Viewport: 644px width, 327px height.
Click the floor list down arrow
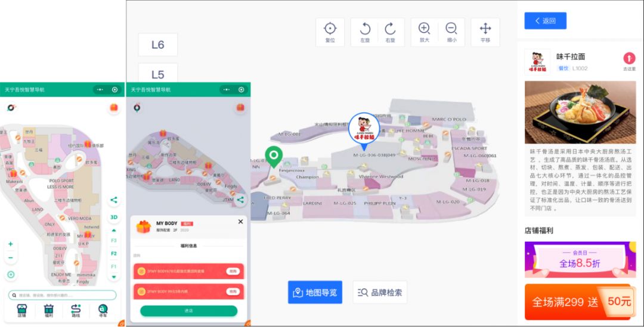click(x=114, y=278)
